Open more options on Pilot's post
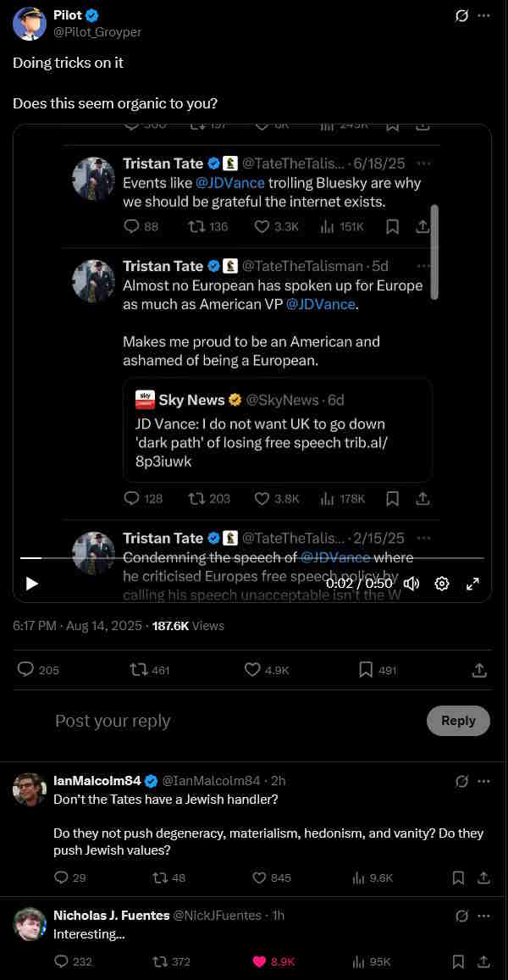The height and width of the screenshot is (980, 508). click(483, 15)
